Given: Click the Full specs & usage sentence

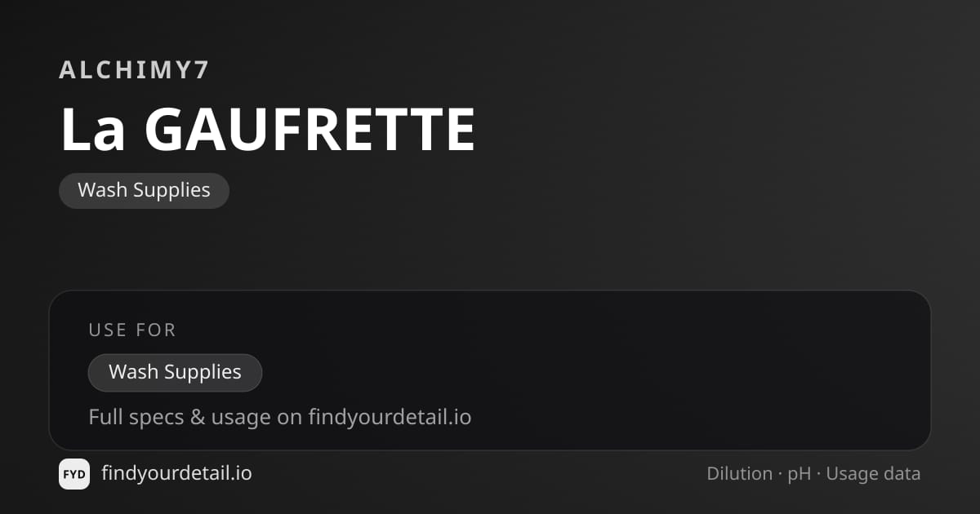Looking at the screenshot, I should pyautogui.click(x=280, y=418).
